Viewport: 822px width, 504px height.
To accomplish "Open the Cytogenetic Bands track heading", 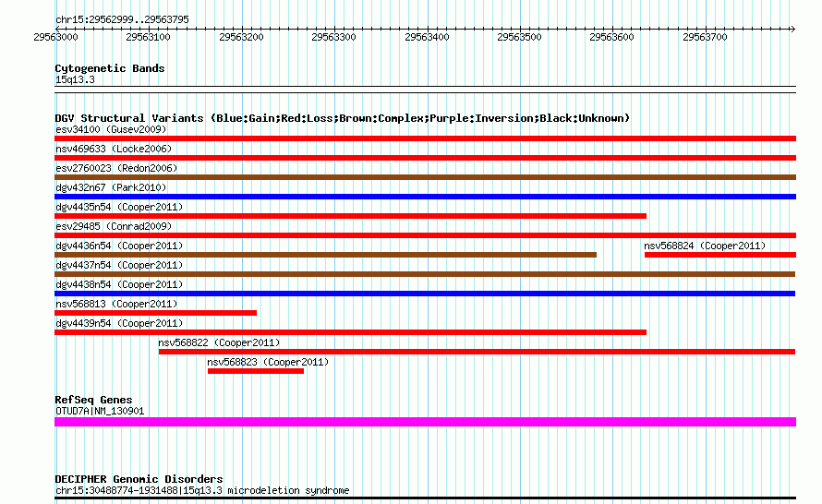I will (x=110, y=68).
